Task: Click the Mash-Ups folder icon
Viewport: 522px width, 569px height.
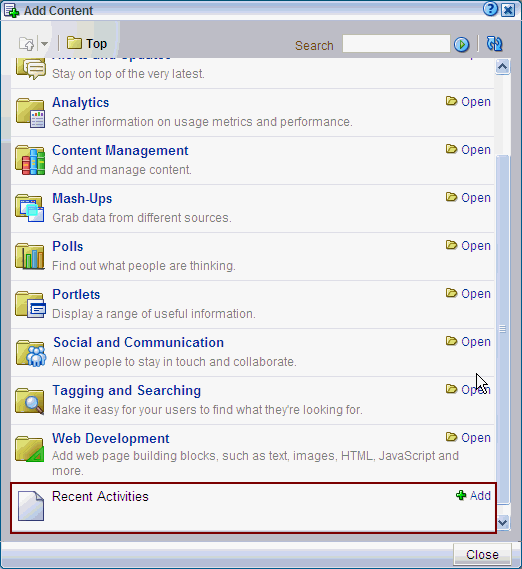Action: point(30,208)
